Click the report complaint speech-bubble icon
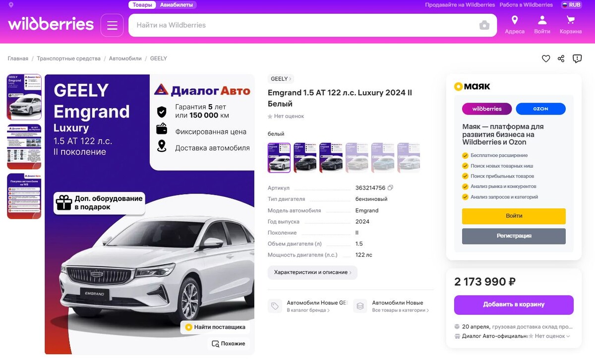Screen dimensions: 595x364 (x=577, y=59)
